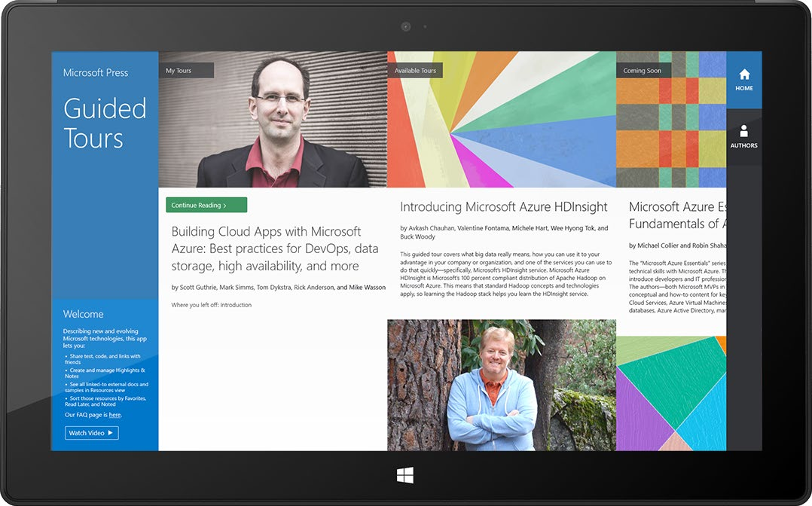Image resolution: width=812 pixels, height=506 pixels.
Task: Open the Authors page
Action: click(743, 136)
